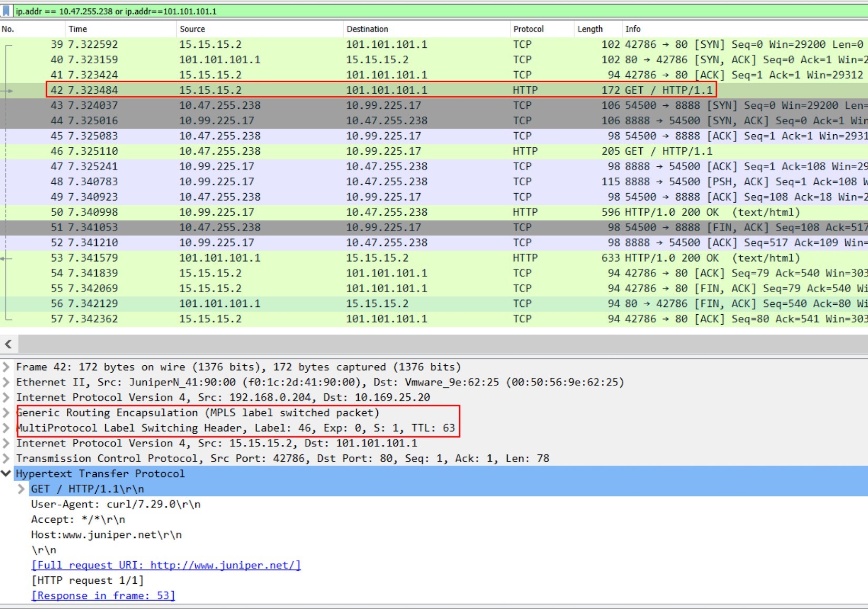This screenshot has width=868, height=609.
Task: Click the Length column header
Action: click(598, 29)
